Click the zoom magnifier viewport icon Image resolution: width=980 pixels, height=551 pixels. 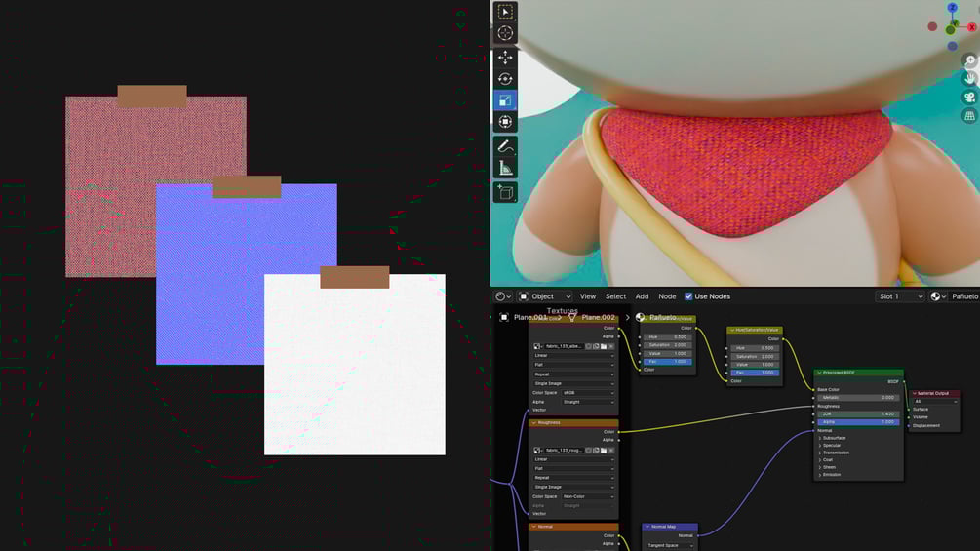[x=970, y=60]
